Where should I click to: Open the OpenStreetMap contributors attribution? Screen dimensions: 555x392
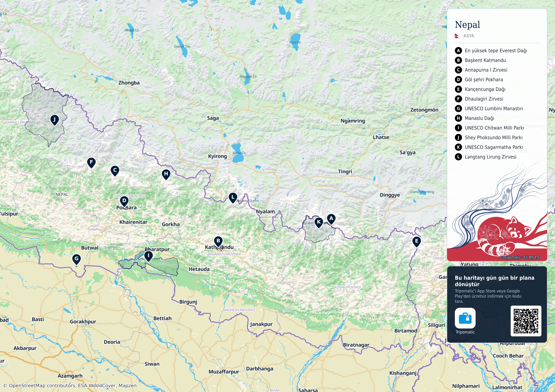coord(70,385)
